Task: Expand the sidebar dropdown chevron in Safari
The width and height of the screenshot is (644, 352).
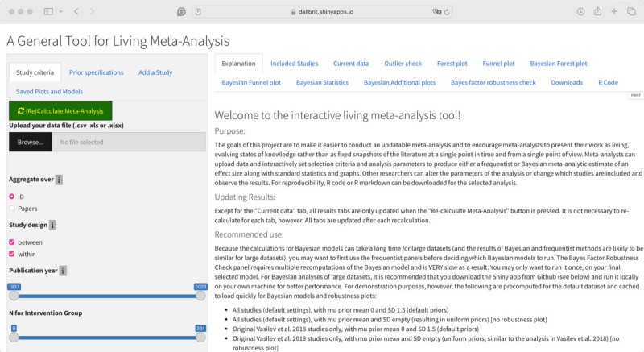Action: (x=60, y=12)
